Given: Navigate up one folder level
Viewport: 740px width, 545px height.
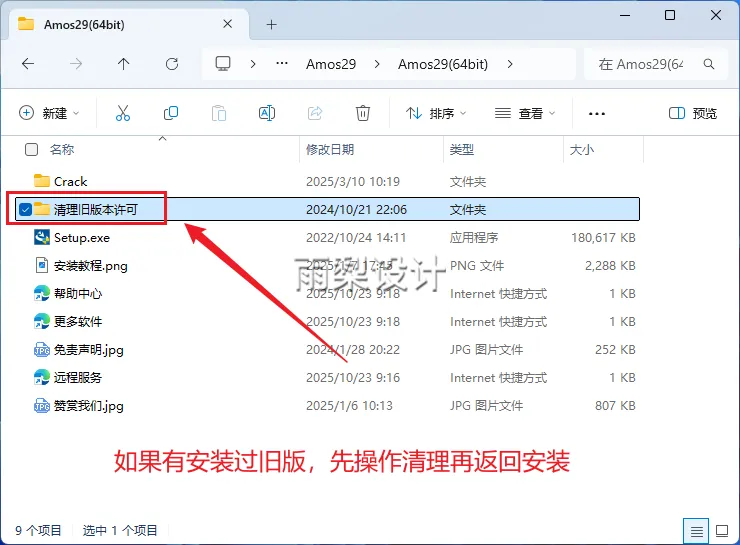Looking at the screenshot, I should [124, 64].
